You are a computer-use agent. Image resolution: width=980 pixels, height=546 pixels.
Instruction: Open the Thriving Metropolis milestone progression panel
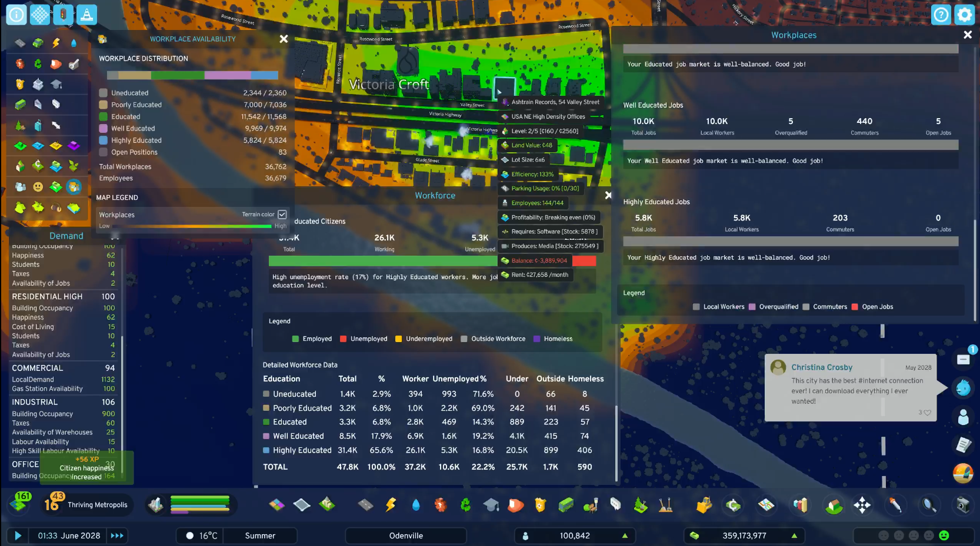(x=86, y=505)
